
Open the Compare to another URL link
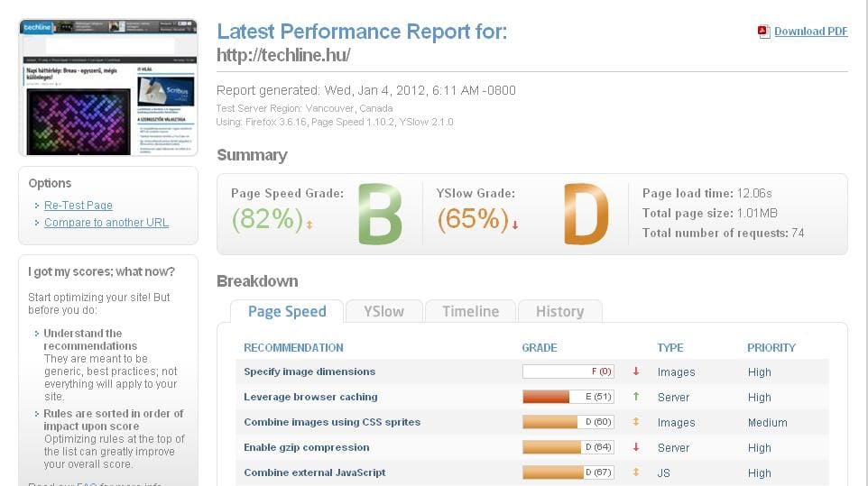tap(106, 223)
